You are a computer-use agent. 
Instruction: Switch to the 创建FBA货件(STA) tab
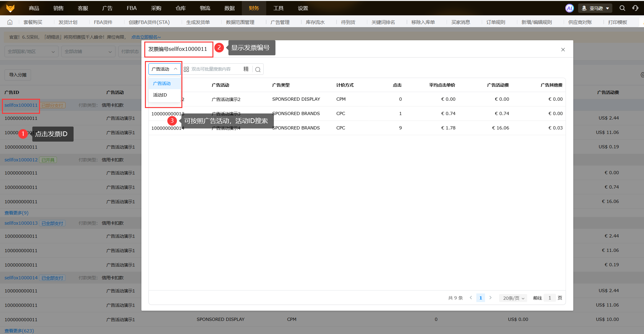click(x=149, y=22)
